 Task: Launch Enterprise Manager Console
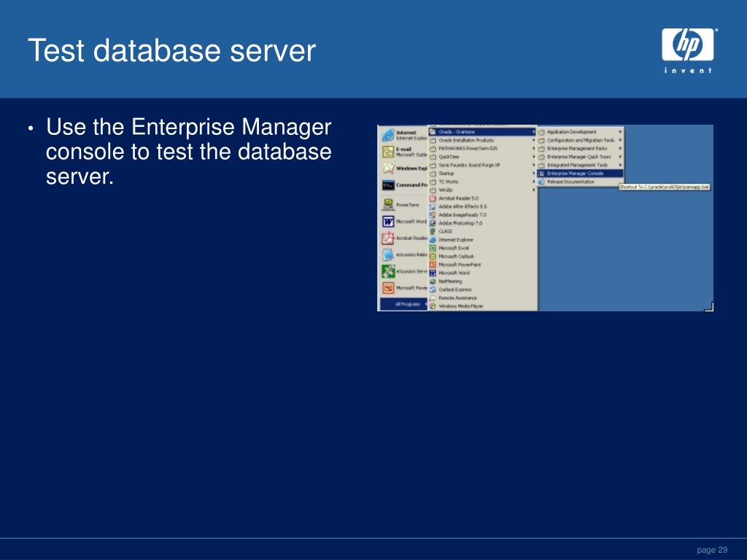point(580,174)
